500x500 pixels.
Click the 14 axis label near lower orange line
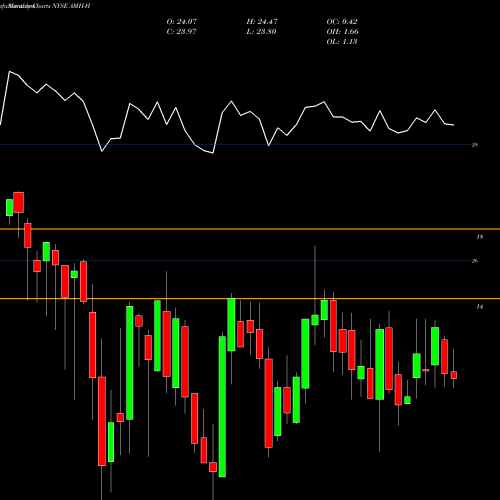click(x=479, y=307)
